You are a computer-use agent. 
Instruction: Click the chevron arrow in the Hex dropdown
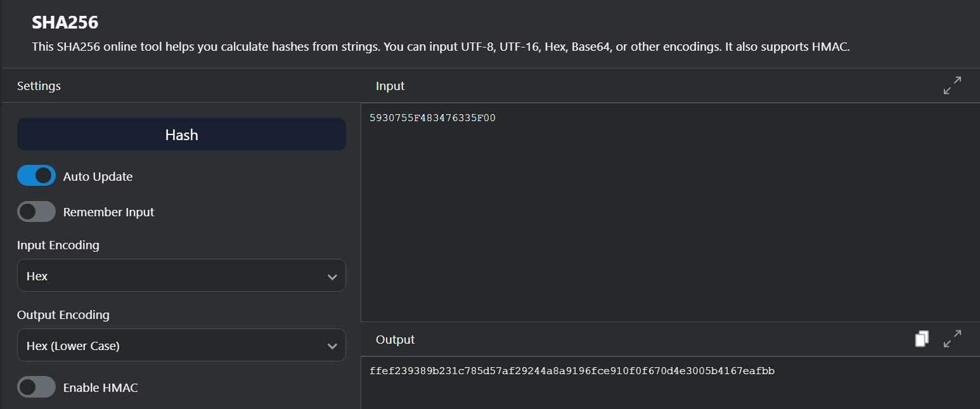332,276
